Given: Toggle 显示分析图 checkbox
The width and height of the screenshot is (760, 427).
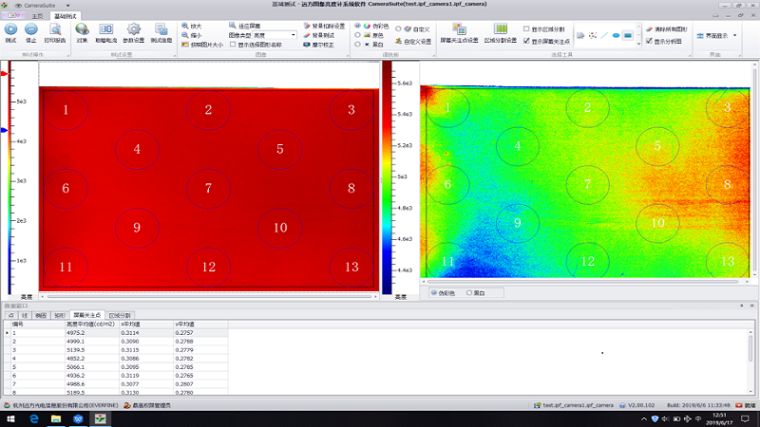Looking at the screenshot, I should click(x=651, y=41).
